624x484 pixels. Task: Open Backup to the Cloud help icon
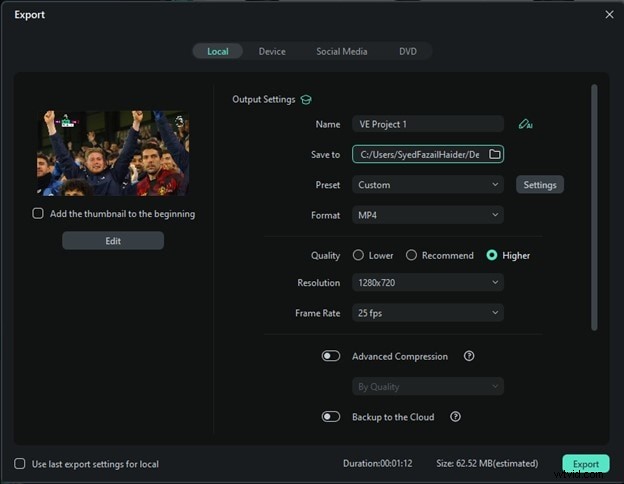pos(455,417)
